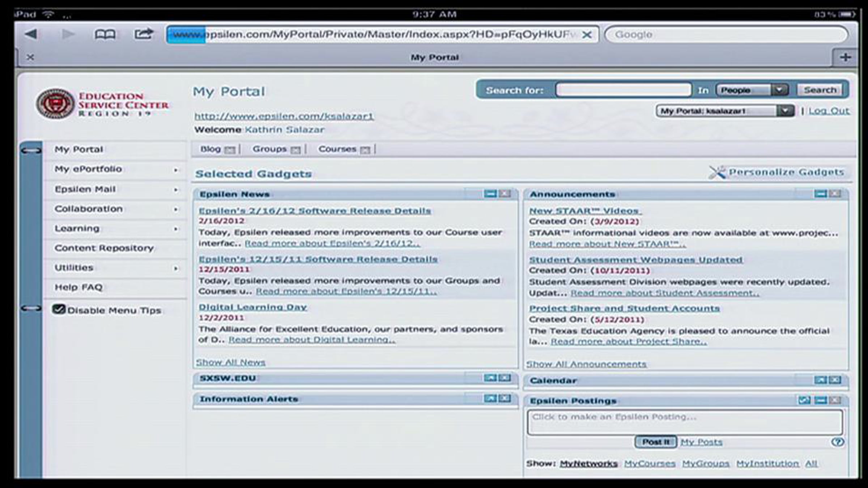Viewport: 868px width, 488px height.
Task: Click the Log Out link
Action: coord(829,111)
